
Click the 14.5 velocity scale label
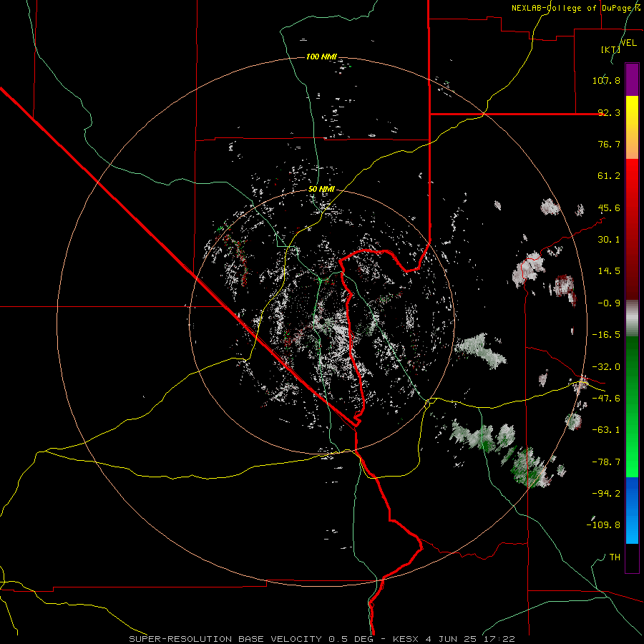click(x=609, y=271)
